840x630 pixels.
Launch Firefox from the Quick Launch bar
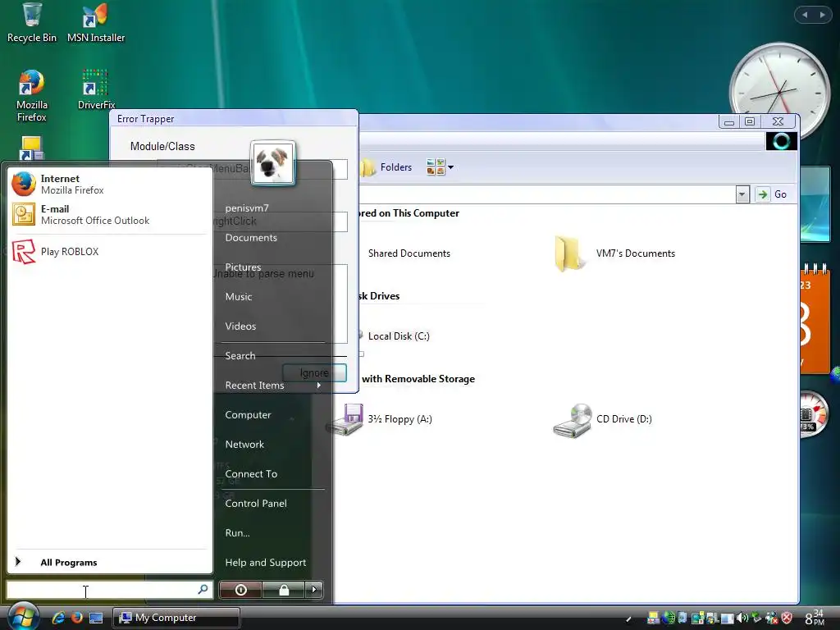point(77,618)
